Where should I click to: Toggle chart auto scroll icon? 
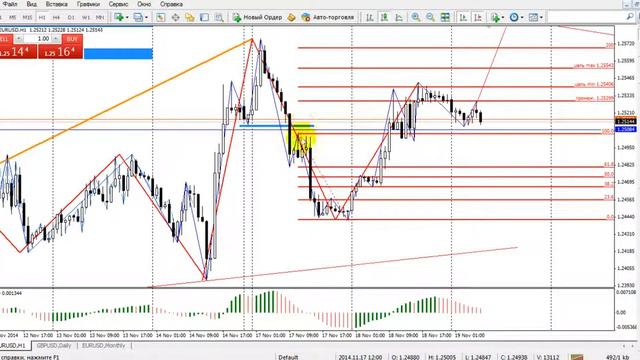[x=463, y=17]
